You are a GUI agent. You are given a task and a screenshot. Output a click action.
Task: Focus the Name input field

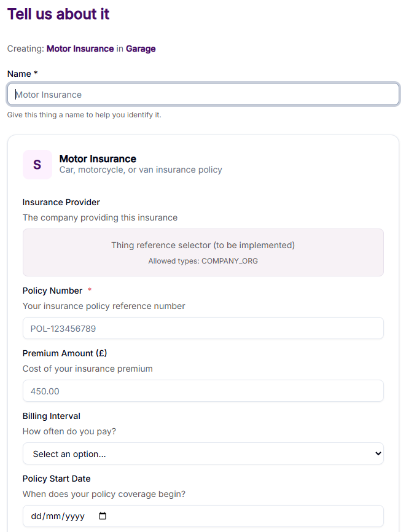(x=203, y=93)
